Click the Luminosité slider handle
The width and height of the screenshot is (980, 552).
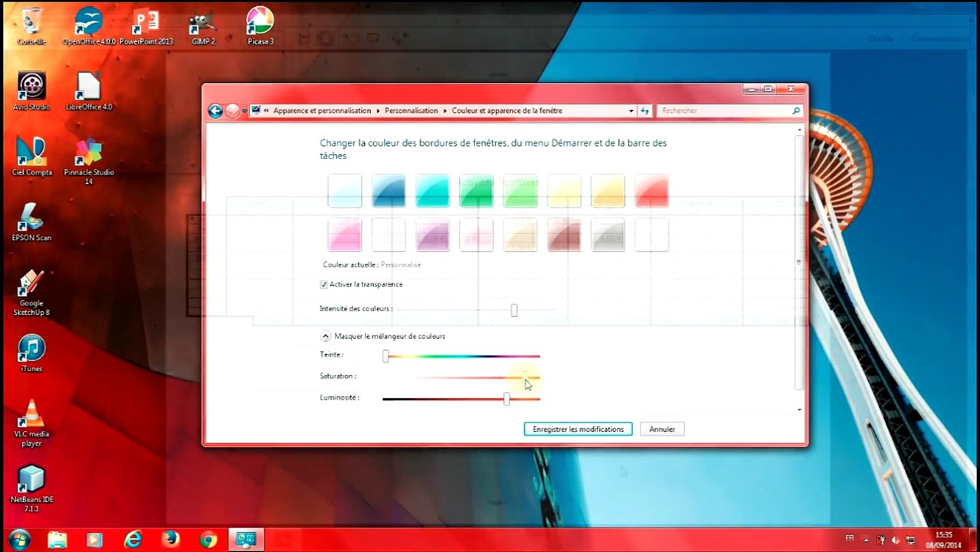pyautogui.click(x=506, y=399)
